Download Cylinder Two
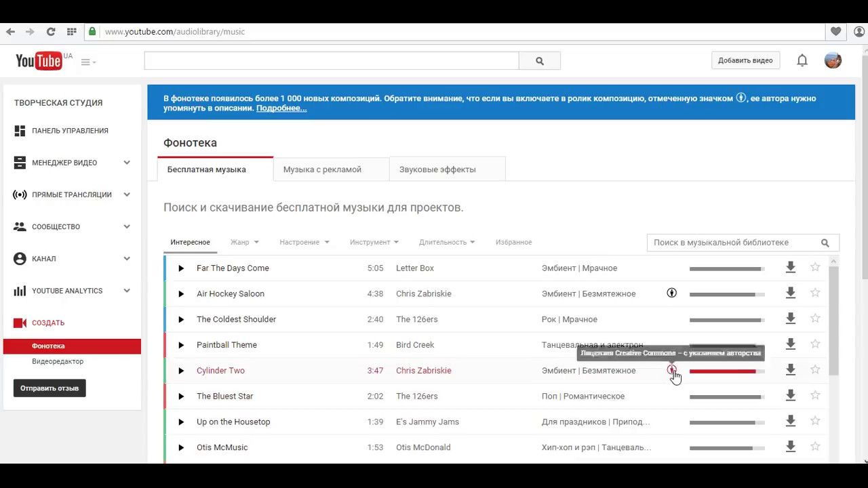This screenshot has width=868, height=488. (790, 369)
